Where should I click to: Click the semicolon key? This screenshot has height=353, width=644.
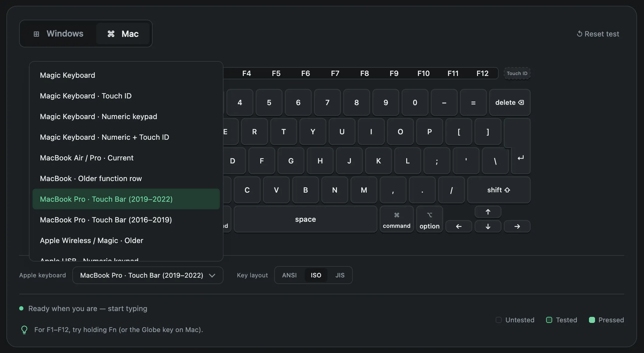(437, 161)
